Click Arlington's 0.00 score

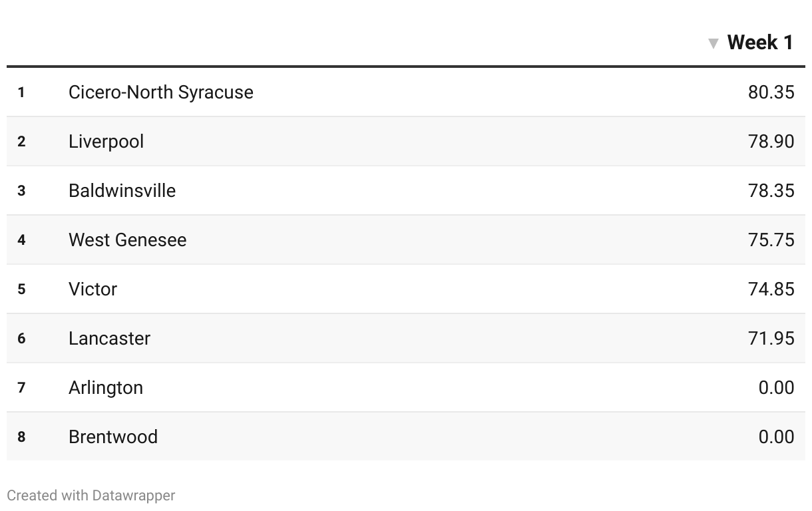point(776,387)
